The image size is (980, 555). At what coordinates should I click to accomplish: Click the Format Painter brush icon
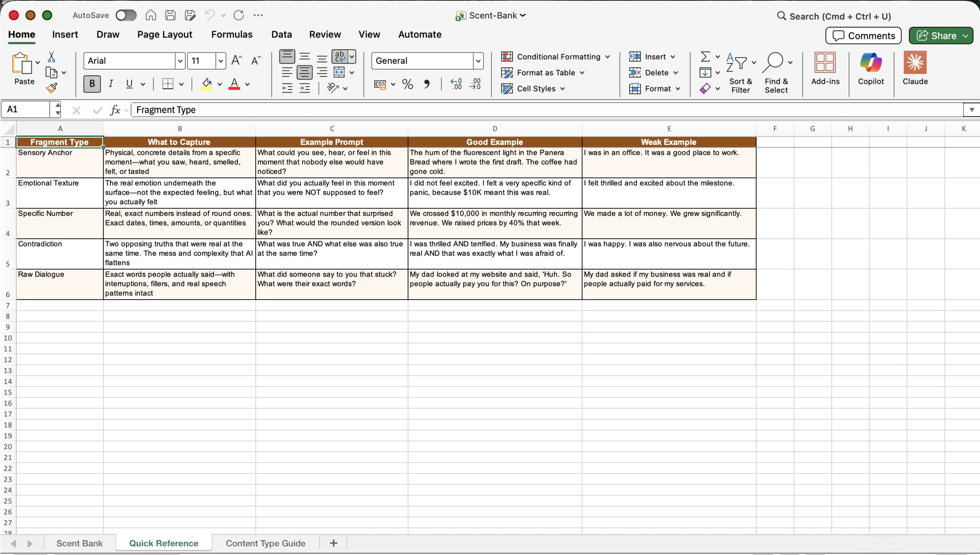[52, 88]
